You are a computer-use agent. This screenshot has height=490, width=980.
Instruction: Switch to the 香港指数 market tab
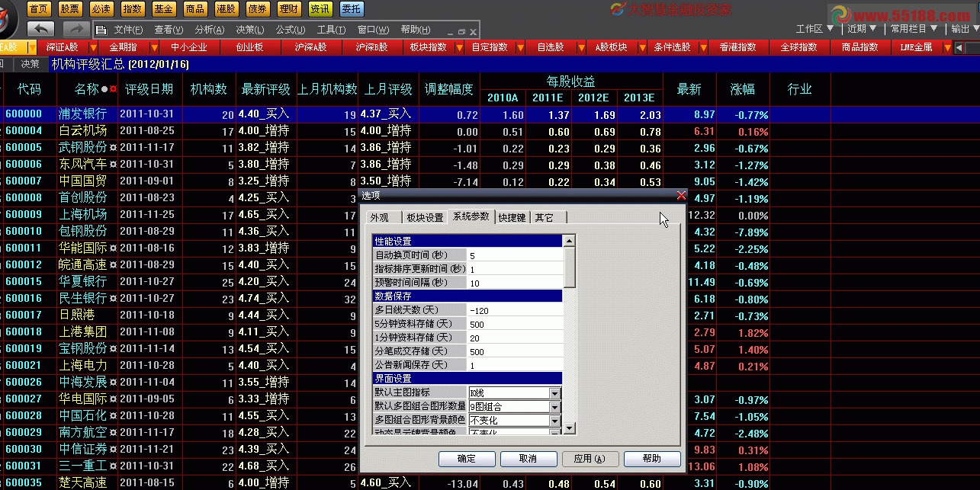737,47
